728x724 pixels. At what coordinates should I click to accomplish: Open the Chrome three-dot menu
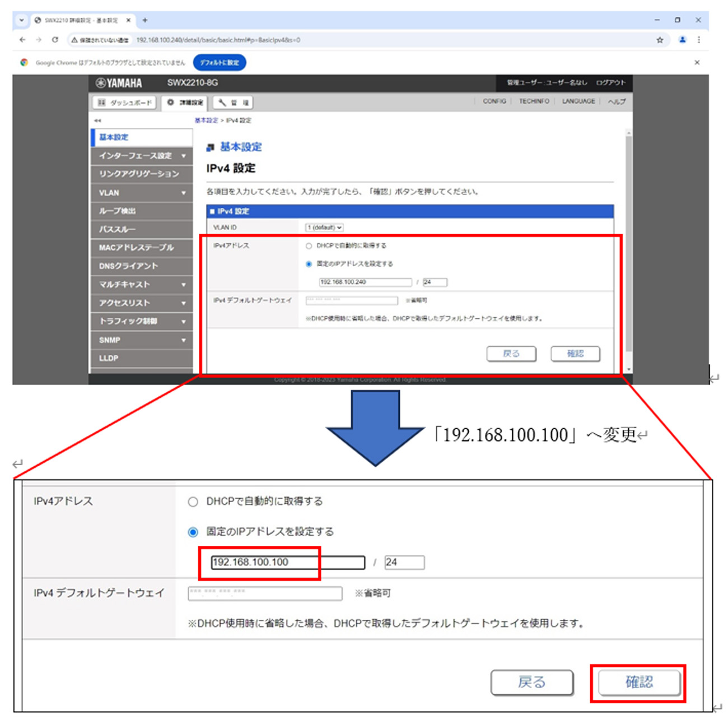coord(698,40)
